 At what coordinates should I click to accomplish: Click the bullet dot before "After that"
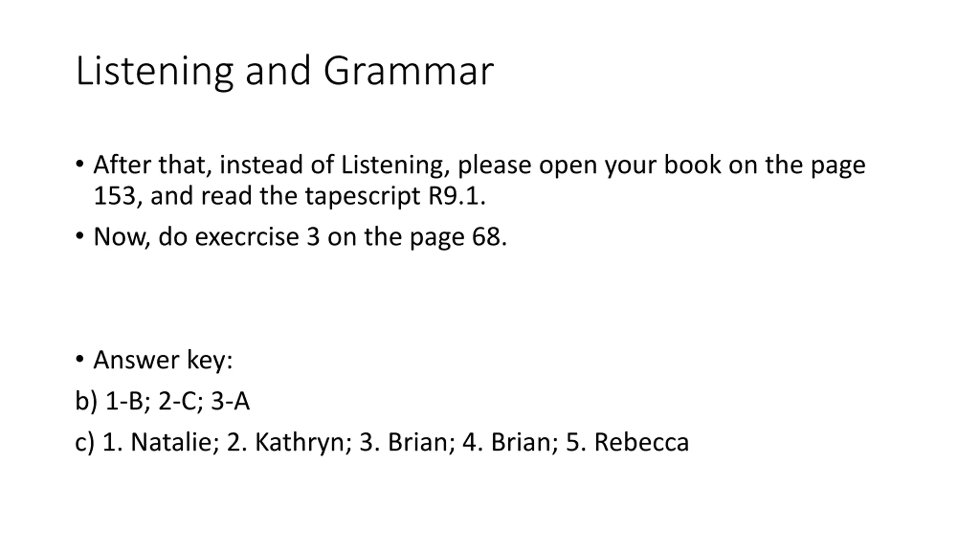pyautogui.click(x=80, y=165)
